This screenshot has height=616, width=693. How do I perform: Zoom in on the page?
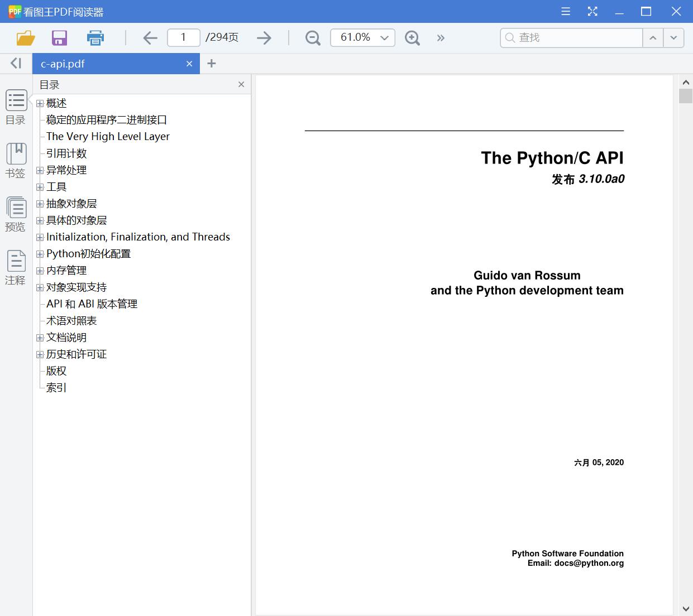point(412,37)
